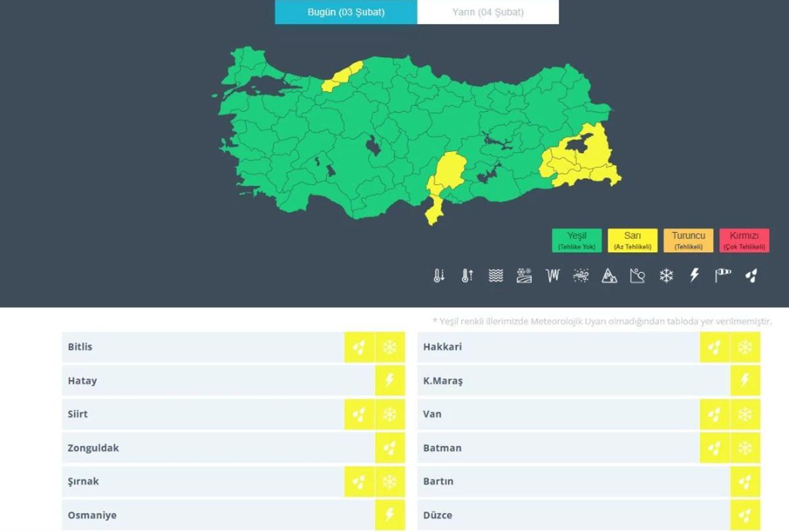Click the lightning warning icon for K.Maraş

coord(745,381)
